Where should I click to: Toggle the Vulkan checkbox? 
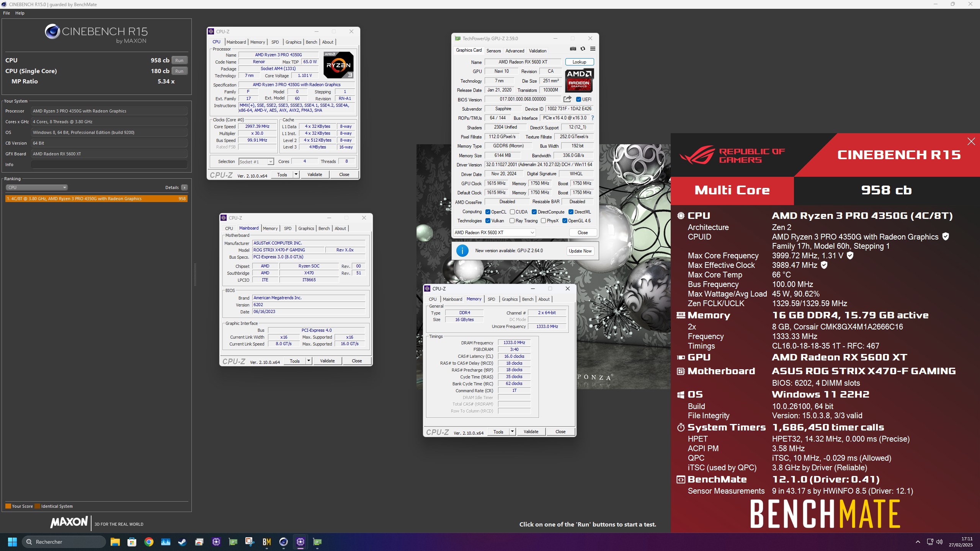coord(488,221)
